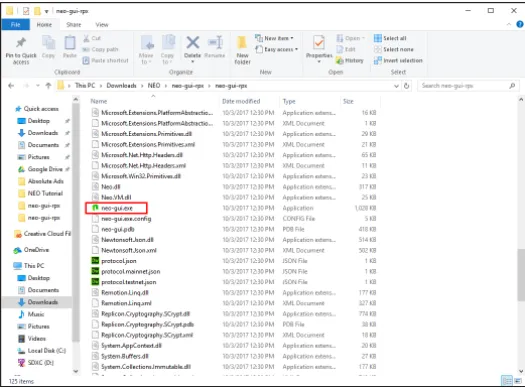
Task: Switch to the View ribbon tab
Action: coord(102,24)
